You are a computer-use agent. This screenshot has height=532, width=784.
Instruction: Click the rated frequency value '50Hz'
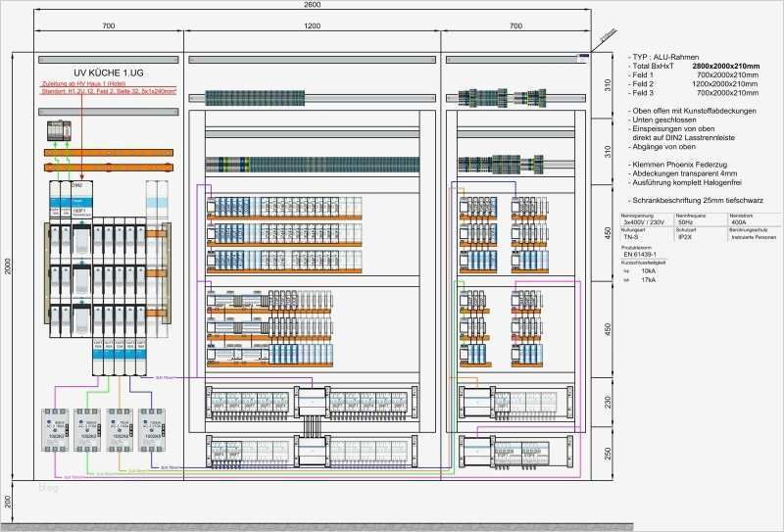pos(685,222)
